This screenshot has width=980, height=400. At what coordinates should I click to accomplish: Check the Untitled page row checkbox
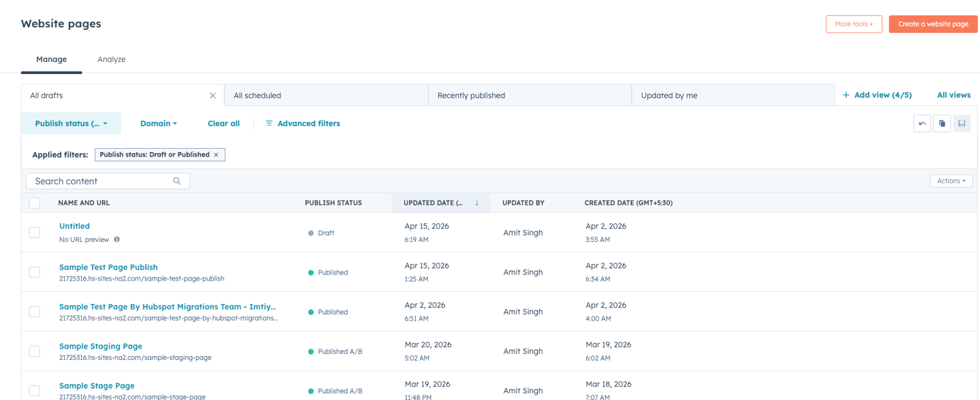tap(35, 233)
